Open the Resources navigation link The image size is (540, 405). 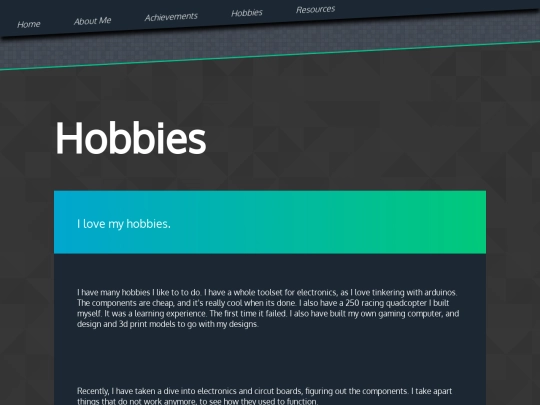click(315, 9)
